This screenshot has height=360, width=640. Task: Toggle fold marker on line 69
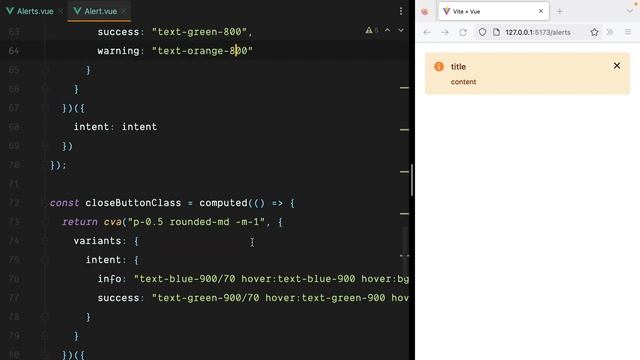click(45, 146)
